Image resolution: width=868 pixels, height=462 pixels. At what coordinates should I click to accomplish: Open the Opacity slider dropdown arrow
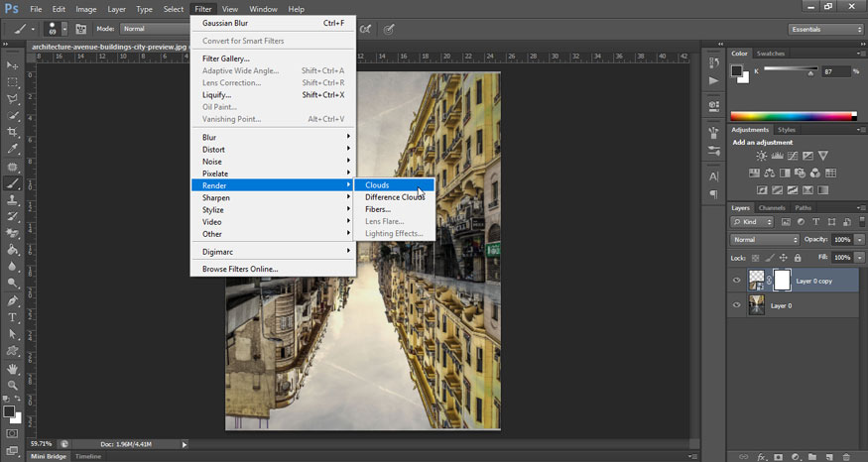click(860, 240)
